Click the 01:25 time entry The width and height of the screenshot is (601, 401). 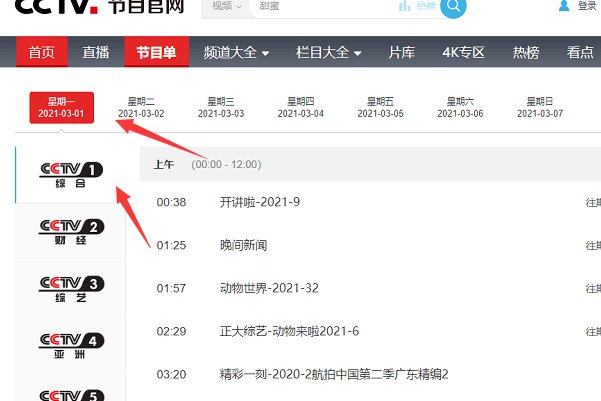tap(171, 245)
